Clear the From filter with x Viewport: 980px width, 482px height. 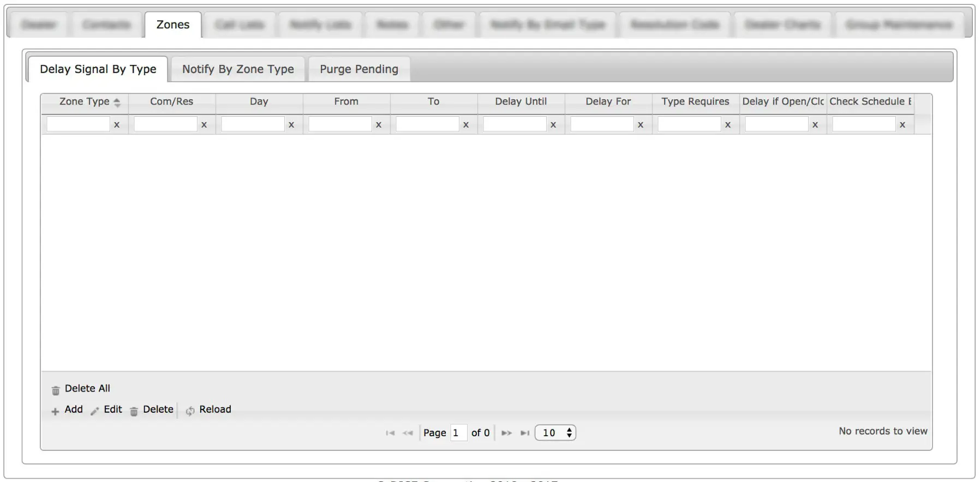379,125
